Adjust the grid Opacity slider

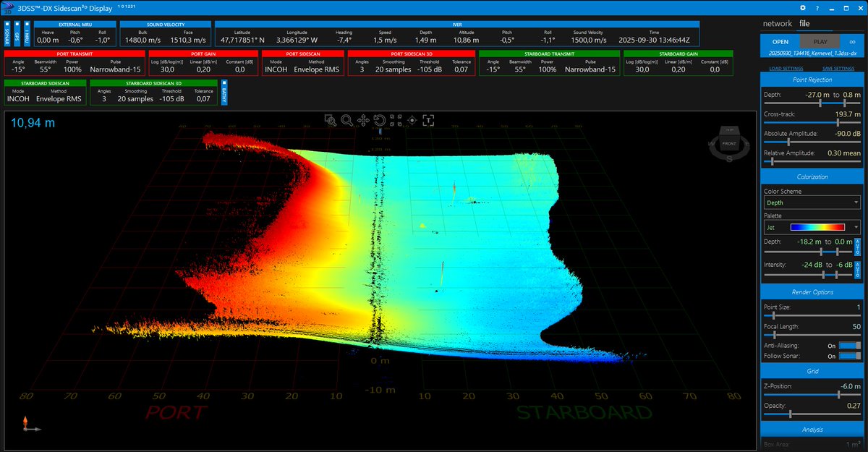(x=812, y=414)
